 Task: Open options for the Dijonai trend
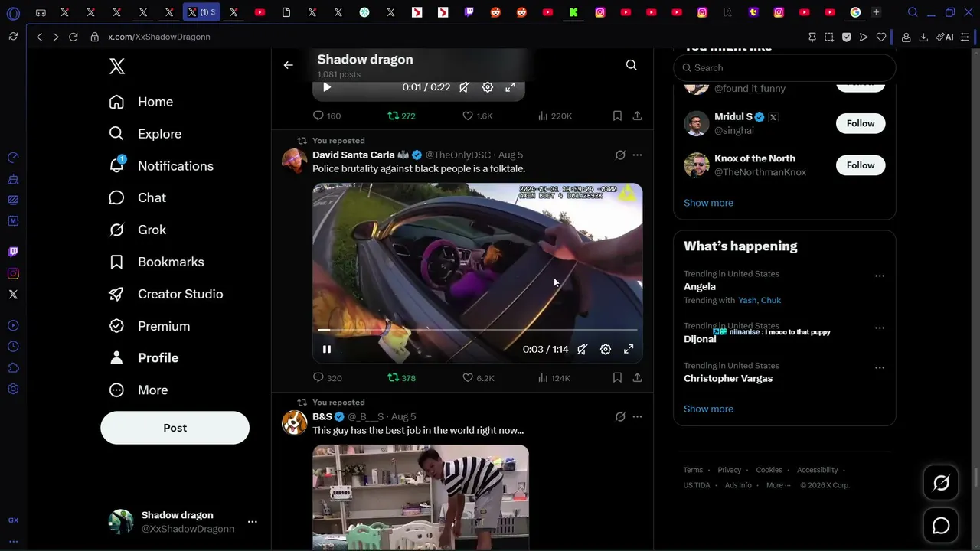tap(880, 328)
